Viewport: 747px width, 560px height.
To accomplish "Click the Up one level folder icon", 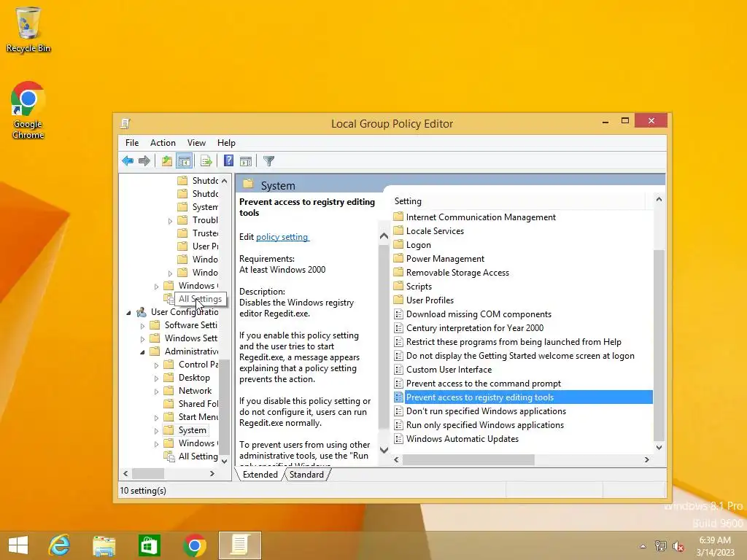I will click(167, 161).
